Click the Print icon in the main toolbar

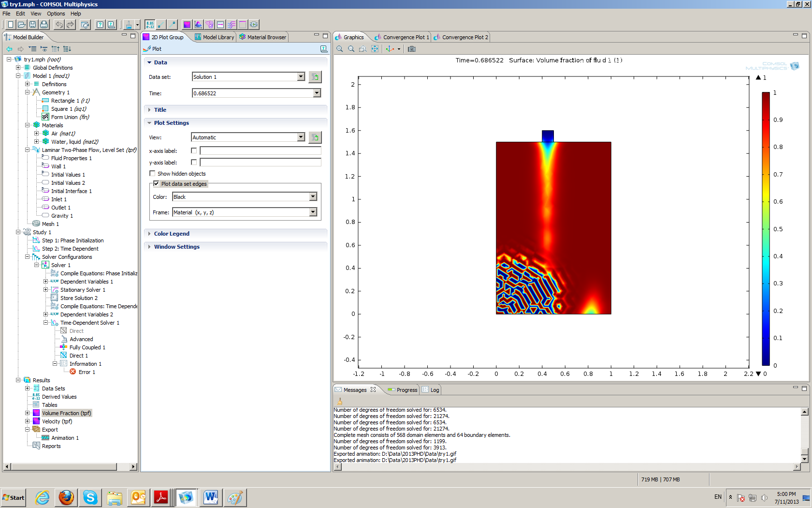tap(44, 25)
